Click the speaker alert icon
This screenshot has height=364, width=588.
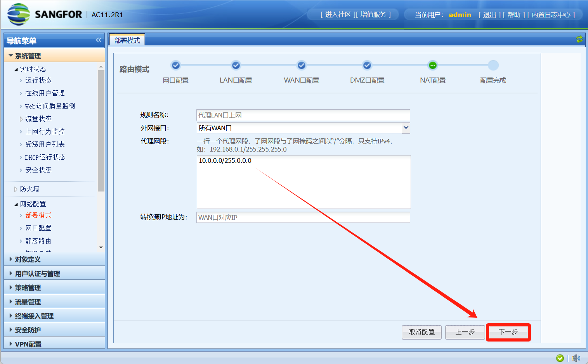pos(576,358)
